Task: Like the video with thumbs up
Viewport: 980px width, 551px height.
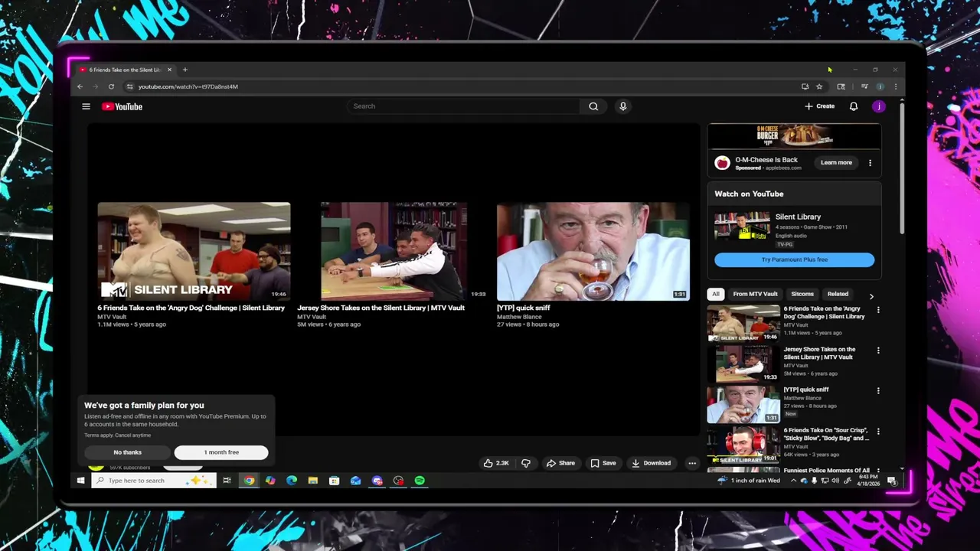Action: (x=497, y=463)
